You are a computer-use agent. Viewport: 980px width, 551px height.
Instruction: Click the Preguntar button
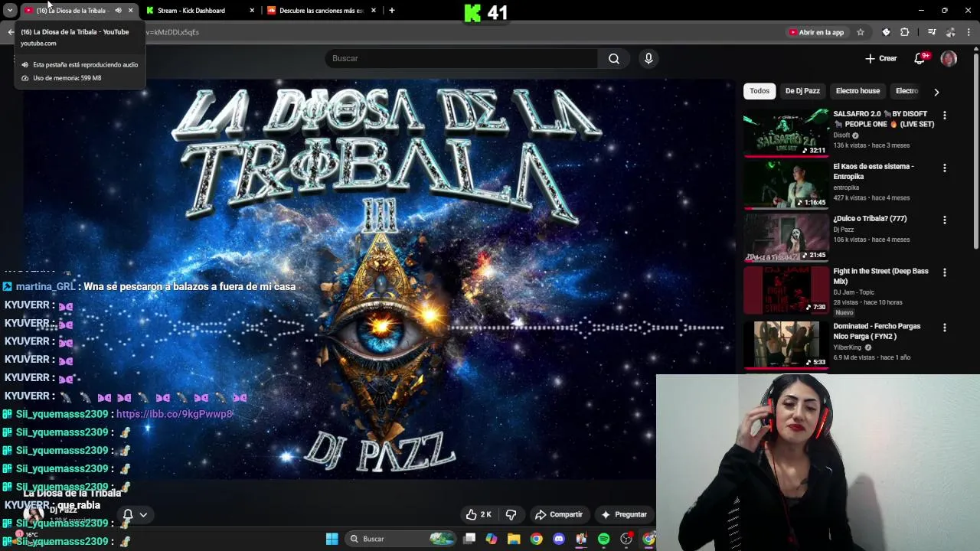coord(624,514)
